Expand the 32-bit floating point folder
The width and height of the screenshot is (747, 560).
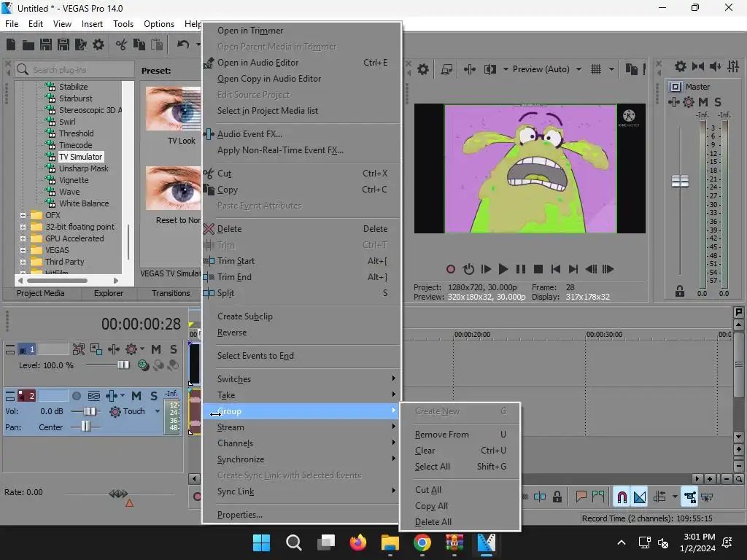coord(23,227)
